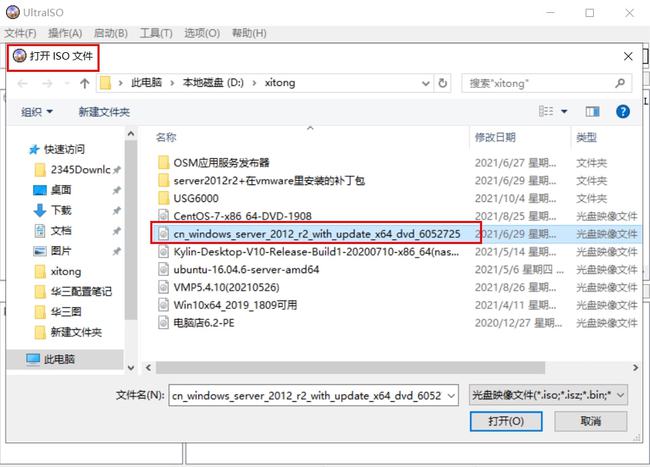This screenshot has width=650, height=467.
Task: Toggle the preview pane icon
Action: click(592, 111)
